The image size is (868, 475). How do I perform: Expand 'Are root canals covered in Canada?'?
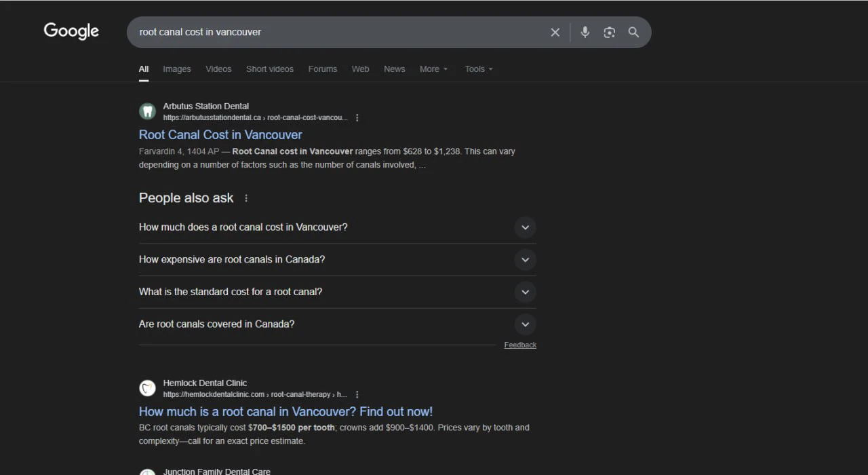point(338,324)
